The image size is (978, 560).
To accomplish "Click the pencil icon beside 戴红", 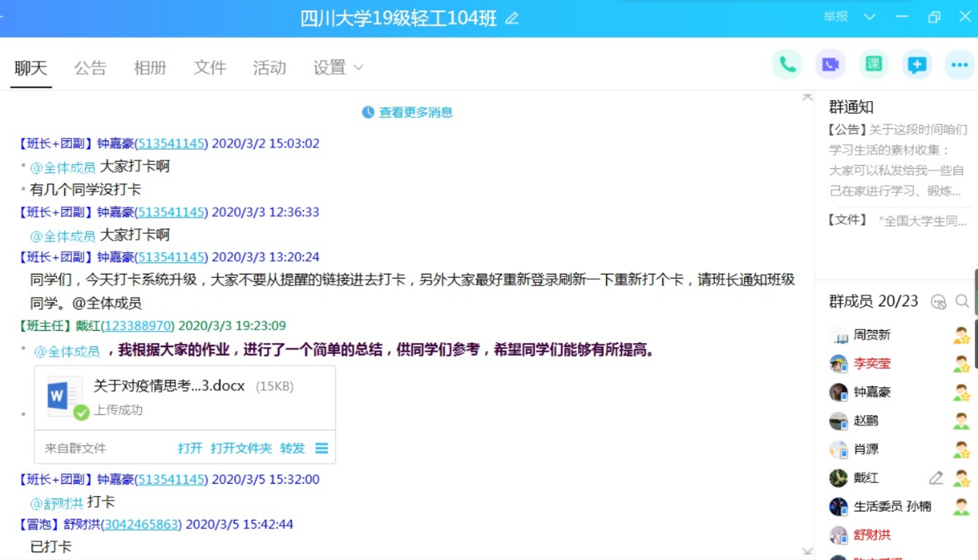I will 936,478.
